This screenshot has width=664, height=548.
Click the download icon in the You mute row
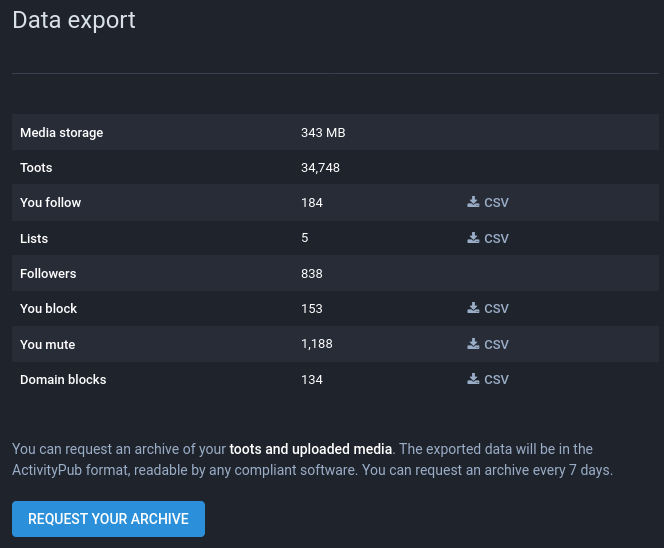[473, 344]
